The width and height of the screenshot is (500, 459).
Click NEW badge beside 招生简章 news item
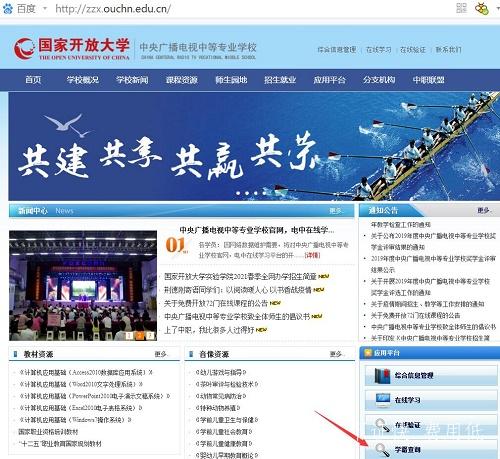point(324,276)
